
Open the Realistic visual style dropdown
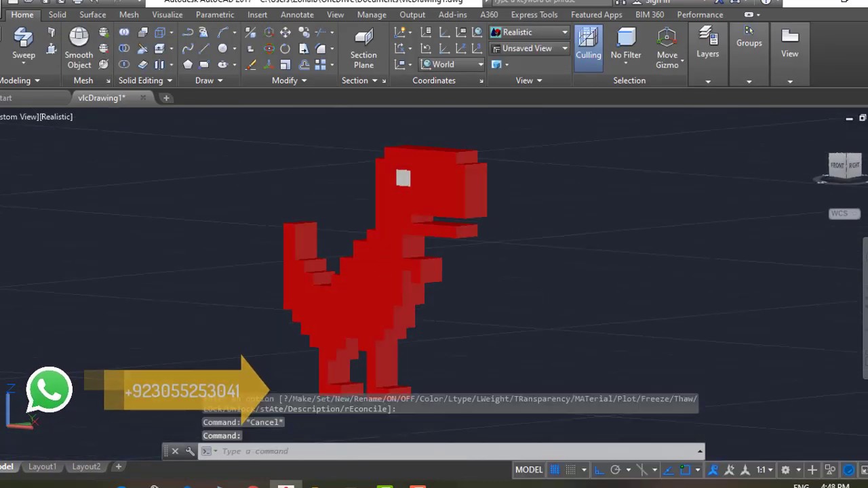pyautogui.click(x=530, y=32)
